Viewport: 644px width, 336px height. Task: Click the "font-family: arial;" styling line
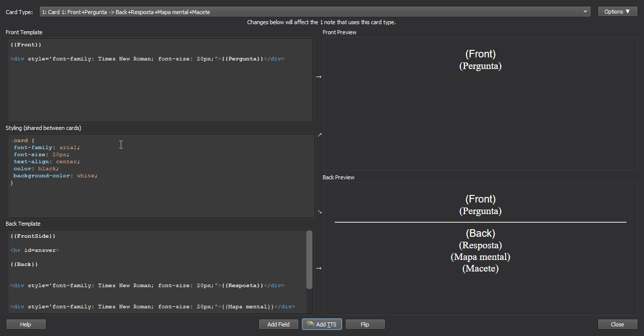pos(47,148)
